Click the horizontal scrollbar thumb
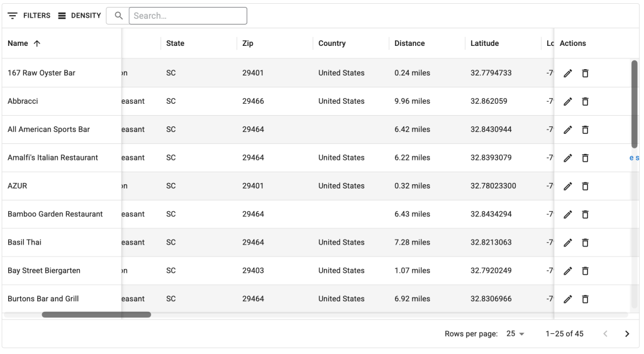The height and width of the screenshot is (354, 644). (x=96, y=314)
